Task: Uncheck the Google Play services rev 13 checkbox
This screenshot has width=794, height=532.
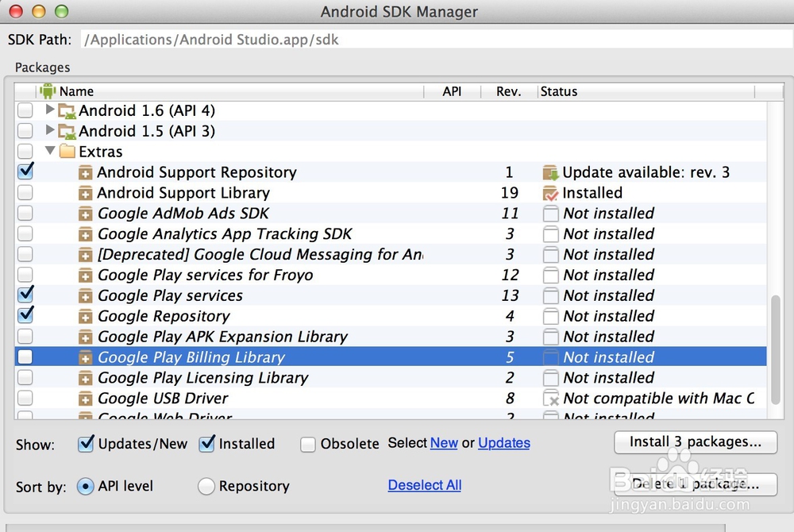Action: [x=25, y=295]
